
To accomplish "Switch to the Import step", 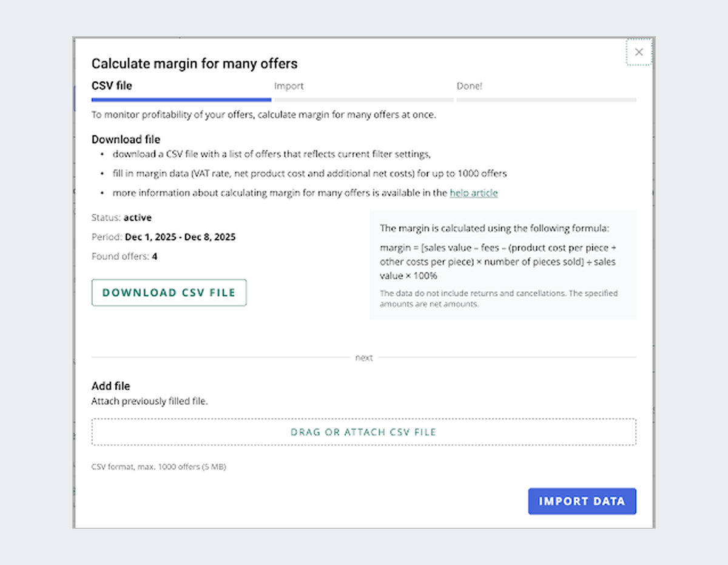I will click(289, 86).
